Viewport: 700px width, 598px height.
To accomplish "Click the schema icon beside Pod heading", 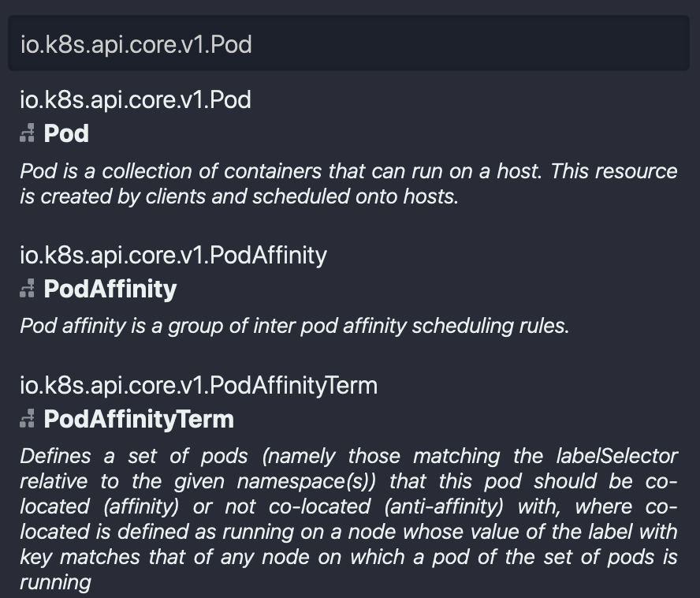I will (x=28, y=133).
